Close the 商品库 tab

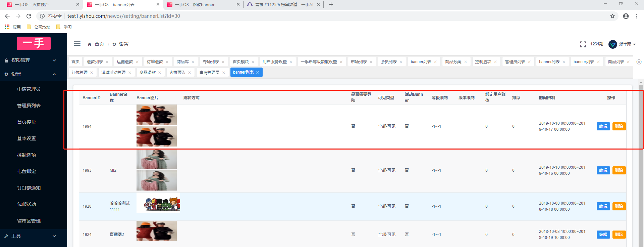click(193, 62)
